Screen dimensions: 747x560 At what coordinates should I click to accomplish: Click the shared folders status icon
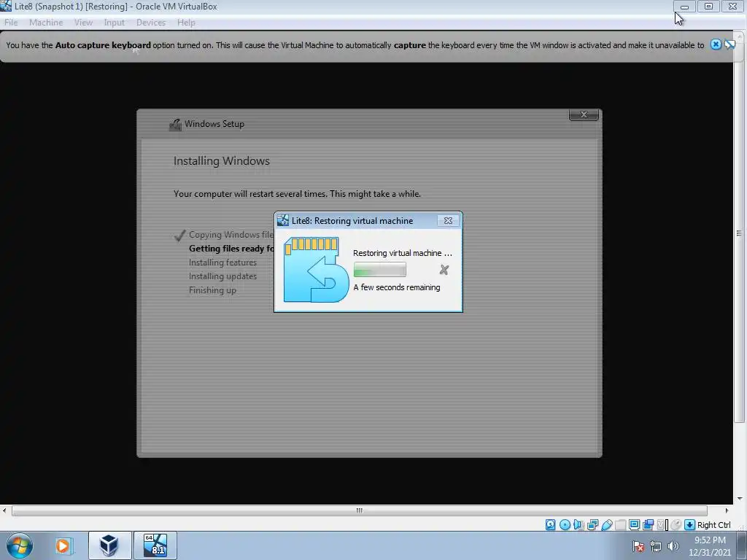[620, 525]
